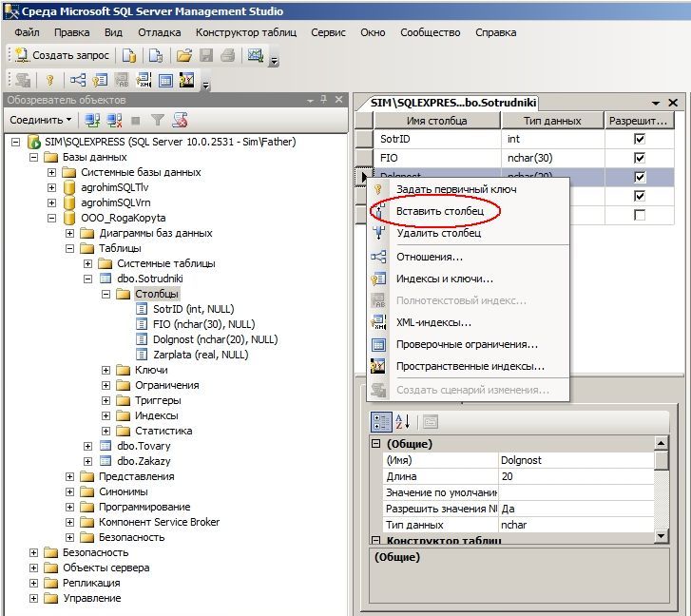Collapse the Столбцы folder
The height and width of the screenshot is (616, 691).
[x=106, y=294]
